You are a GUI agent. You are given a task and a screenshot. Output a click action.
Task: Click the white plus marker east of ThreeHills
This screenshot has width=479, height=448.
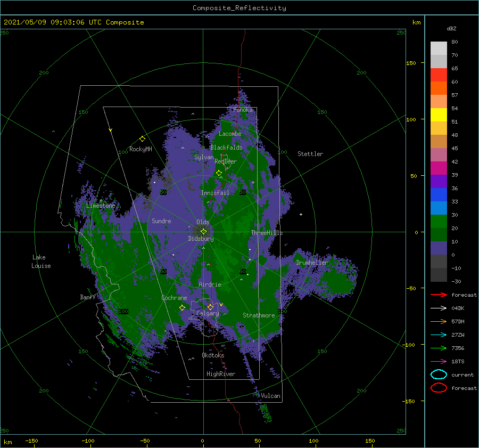tap(301, 214)
